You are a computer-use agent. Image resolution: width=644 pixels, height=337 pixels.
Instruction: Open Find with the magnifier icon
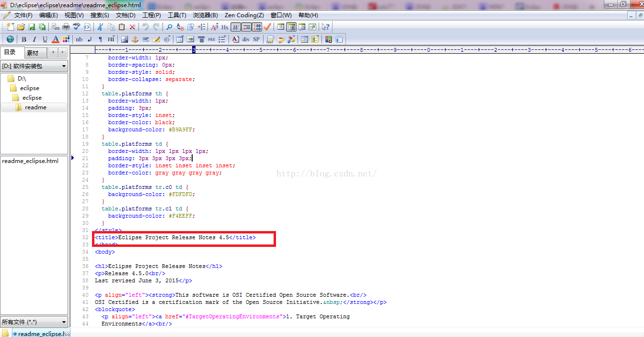169,27
